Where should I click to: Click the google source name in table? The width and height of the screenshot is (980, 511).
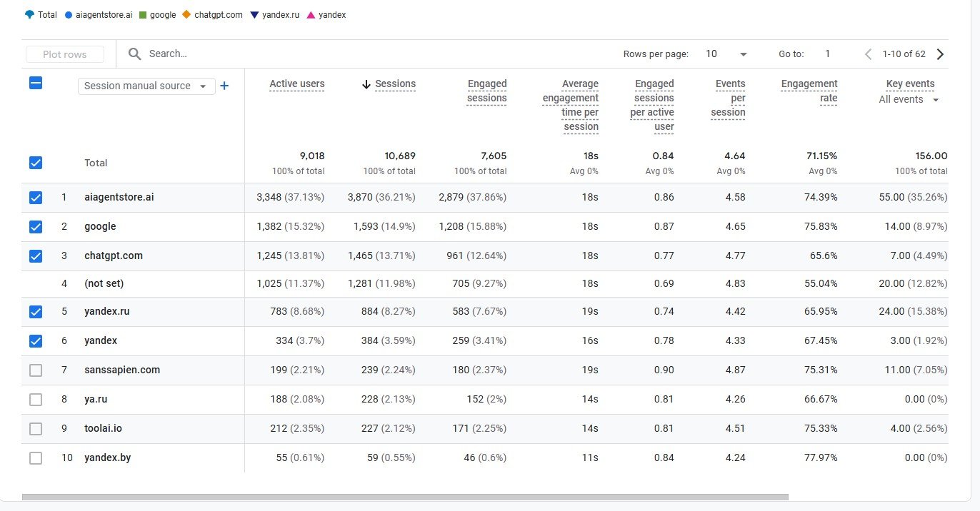pyautogui.click(x=100, y=227)
